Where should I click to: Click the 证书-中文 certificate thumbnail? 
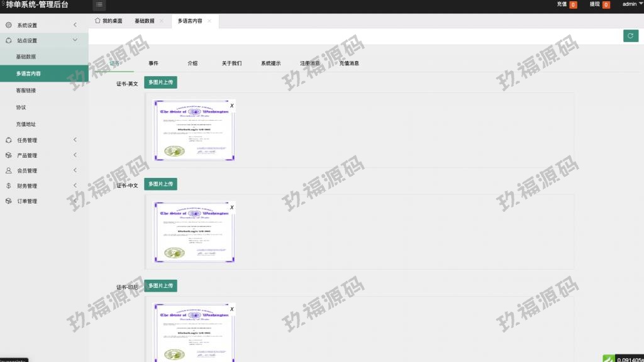pos(194,232)
